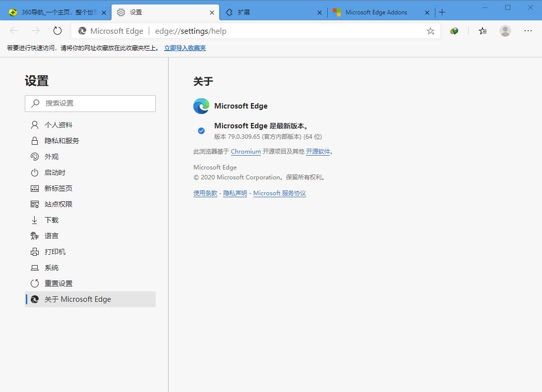Switch to Microsoft Edge Addons tab
Viewport: 542px width, 392px height.
(380, 12)
